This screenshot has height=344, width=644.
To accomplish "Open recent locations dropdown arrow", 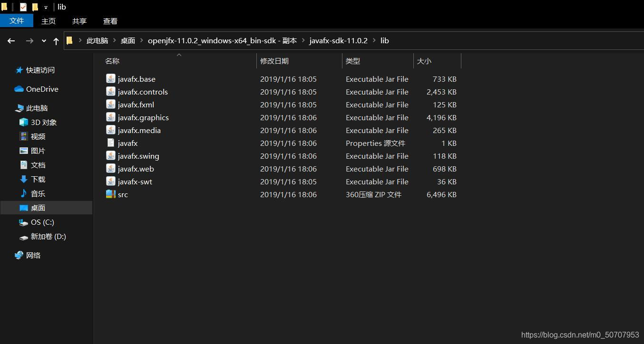I will (x=44, y=41).
